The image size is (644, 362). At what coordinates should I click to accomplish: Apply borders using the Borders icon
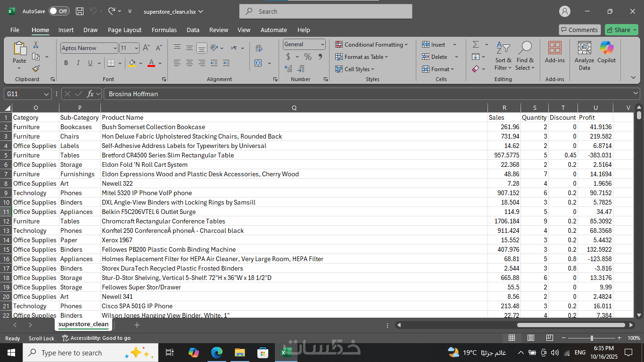pyautogui.click(x=111, y=63)
